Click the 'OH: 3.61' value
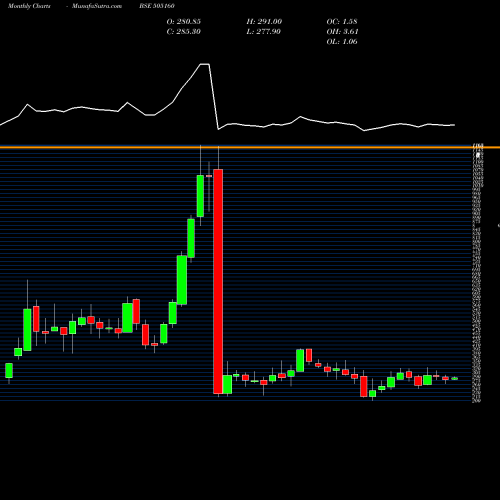 tap(342, 31)
